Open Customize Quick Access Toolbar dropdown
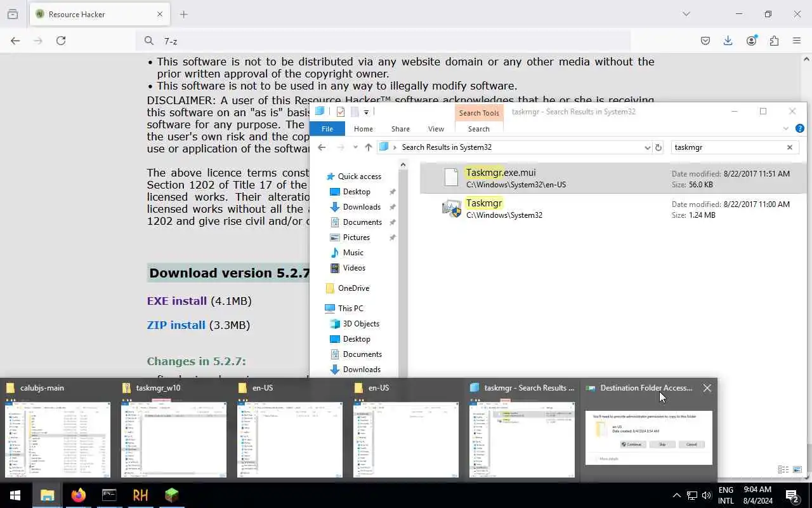Image resolution: width=812 pixels, height=508 pixels. click(x=367, y=112)
